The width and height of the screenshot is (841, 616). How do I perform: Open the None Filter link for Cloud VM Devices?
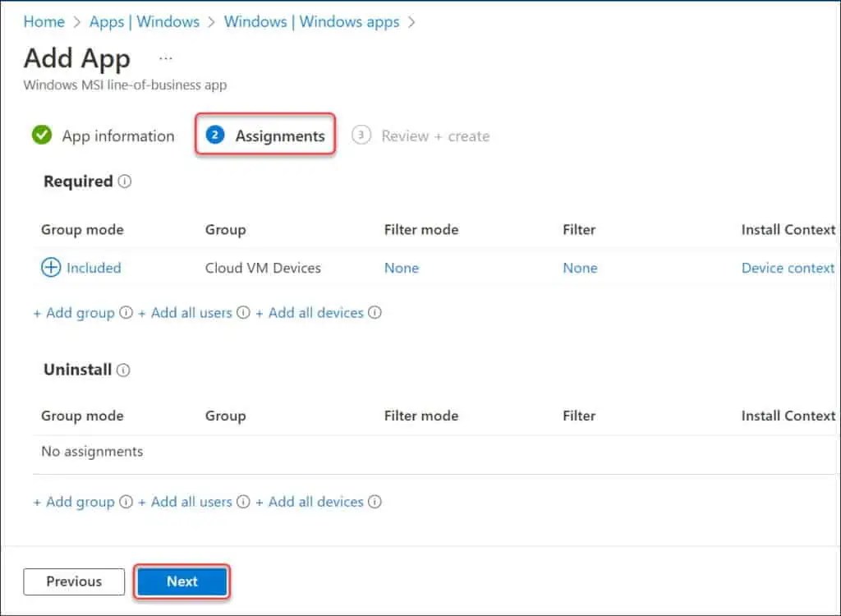point(580,268)
